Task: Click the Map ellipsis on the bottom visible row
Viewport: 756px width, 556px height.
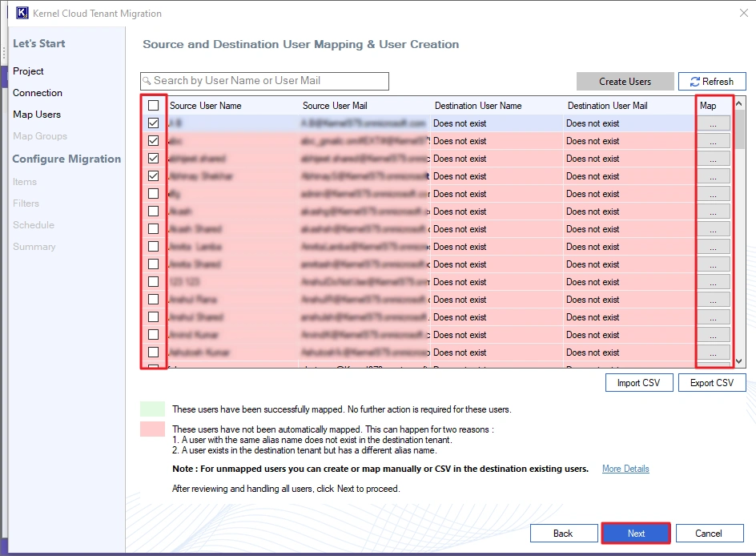Action: click(x=713, y=353)
